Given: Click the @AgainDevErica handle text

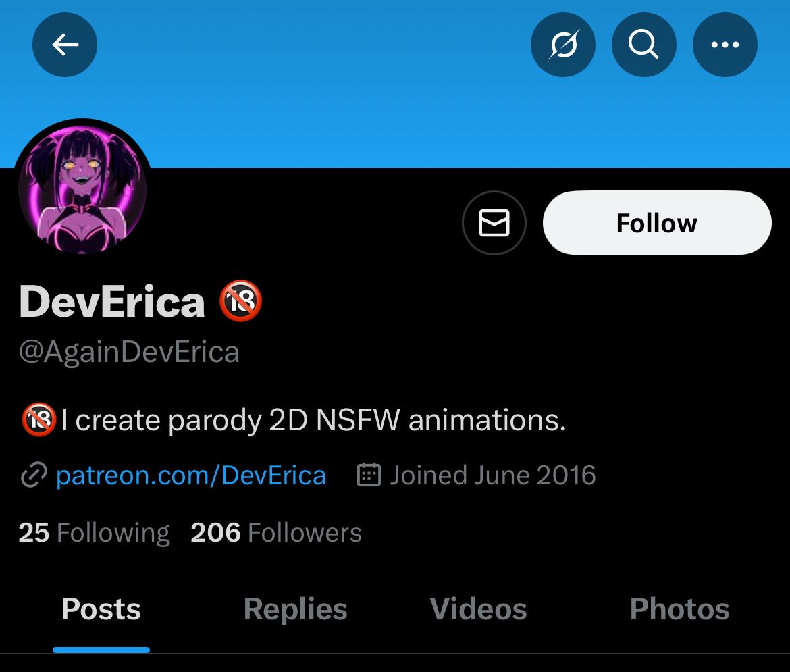Looking at the screenshot, I should (x=129, y=353).
